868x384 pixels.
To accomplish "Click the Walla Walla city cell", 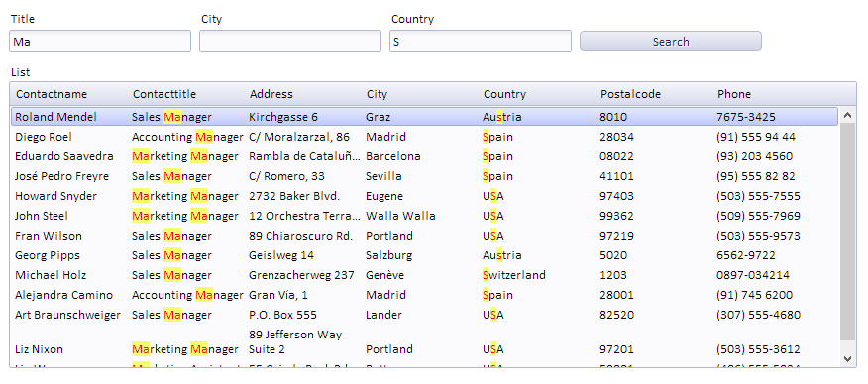I will (400, 216).
